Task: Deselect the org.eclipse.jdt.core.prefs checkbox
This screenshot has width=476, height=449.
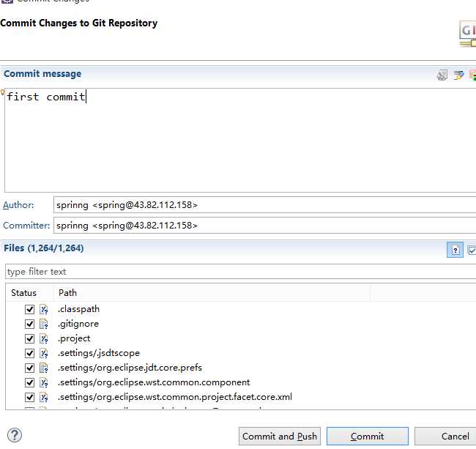Action: [29, 368]
